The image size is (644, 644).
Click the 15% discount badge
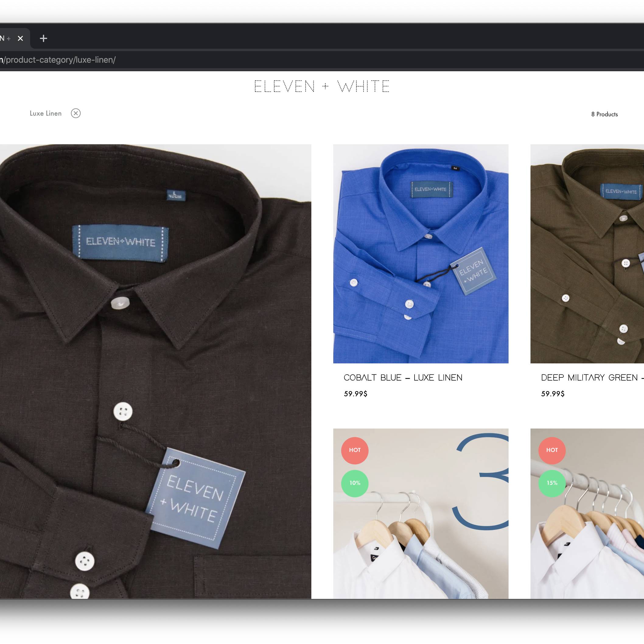pos(552,483)
